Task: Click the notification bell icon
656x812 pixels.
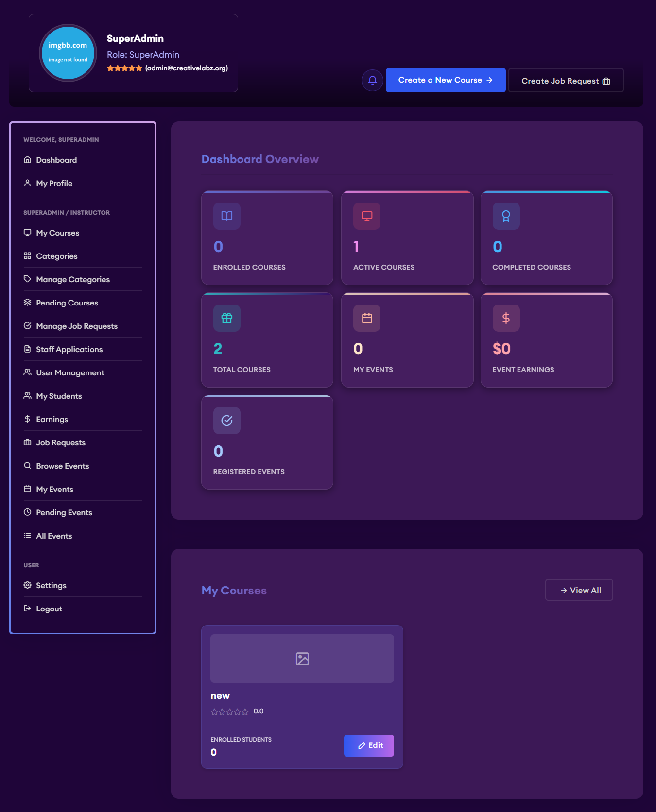Action: point(372,80)
